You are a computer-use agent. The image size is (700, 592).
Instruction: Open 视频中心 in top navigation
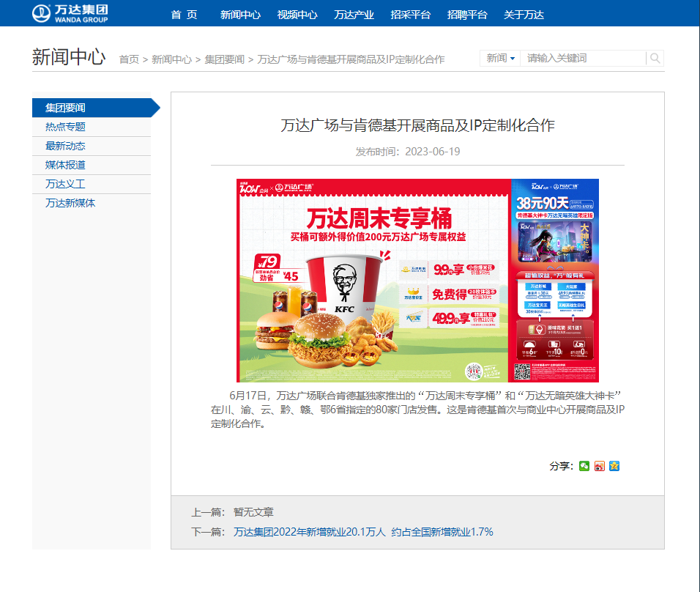(297, 15)
